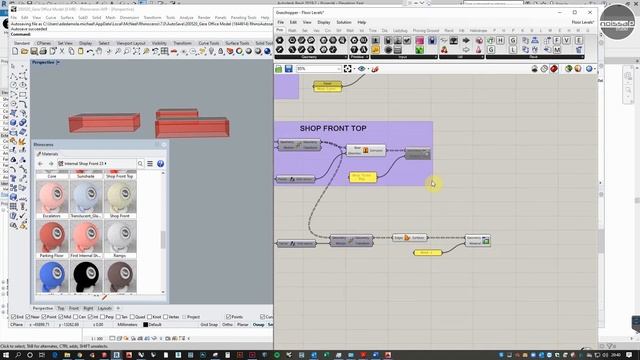Switch to the Ladybug ribbon tab
Image resolution: width=640 pixels, height=360 pixels.
400,31
